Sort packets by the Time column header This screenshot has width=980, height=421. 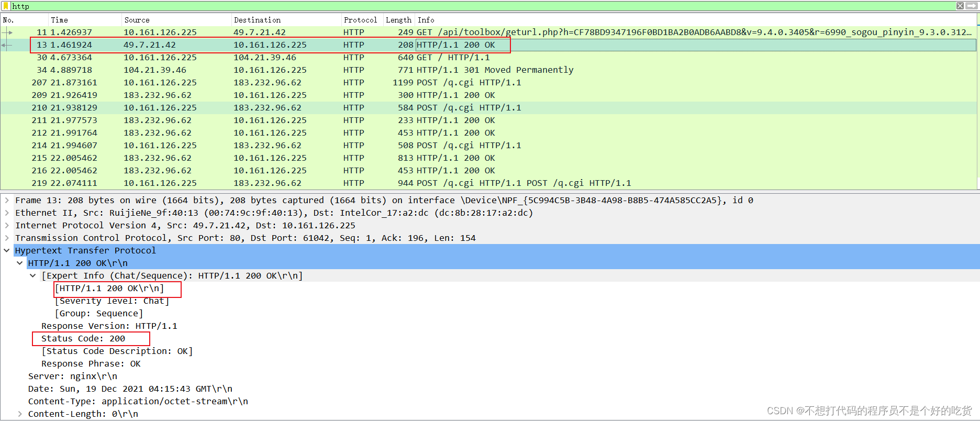click(84, 20)
